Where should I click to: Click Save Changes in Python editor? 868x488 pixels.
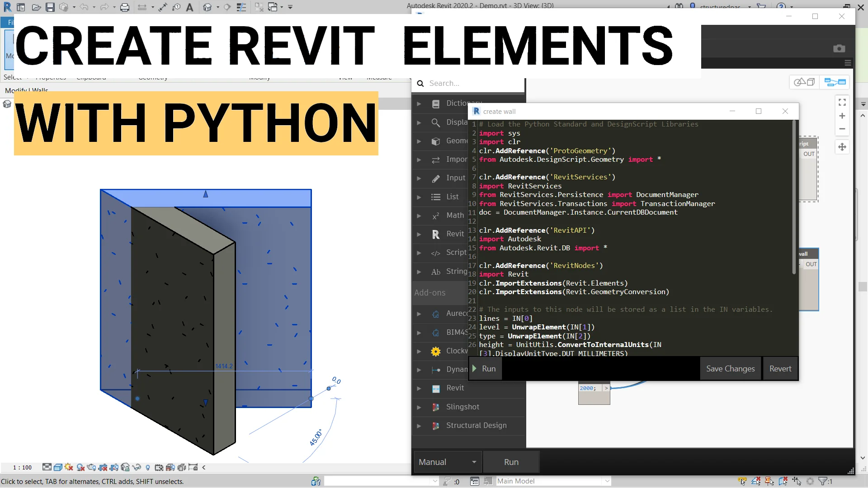pos(730,369)
